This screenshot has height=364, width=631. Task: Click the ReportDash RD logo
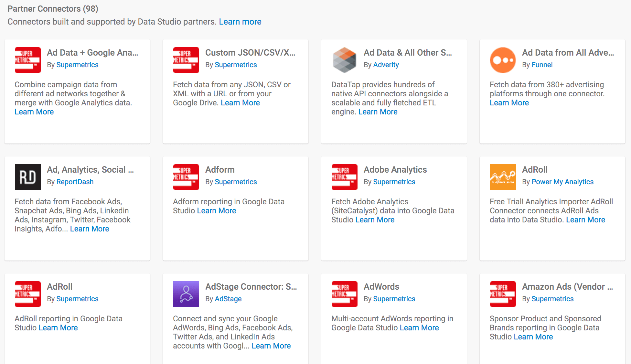[x=28, y=177]
